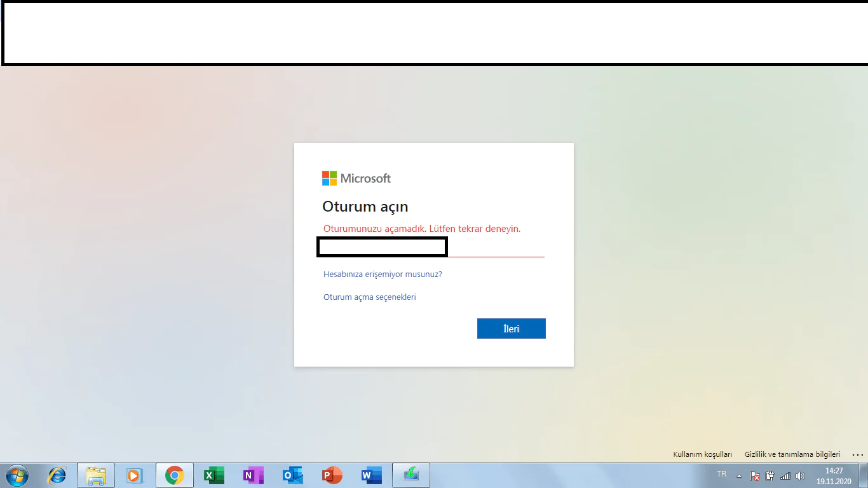This screenshot has width=868, height=488.
Task: Focus the sign-in account input field
Action: coord(434,247)
